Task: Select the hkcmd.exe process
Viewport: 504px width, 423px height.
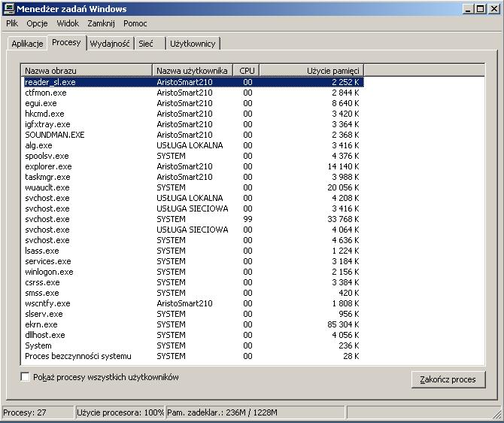Action: pos(194,114)
